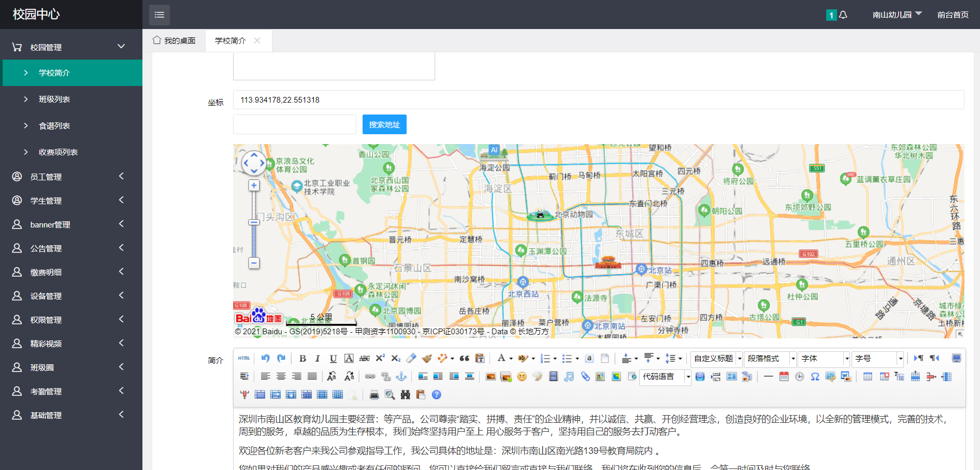Click the notification bell icon

pyautogui.click(x=843, y=15)
